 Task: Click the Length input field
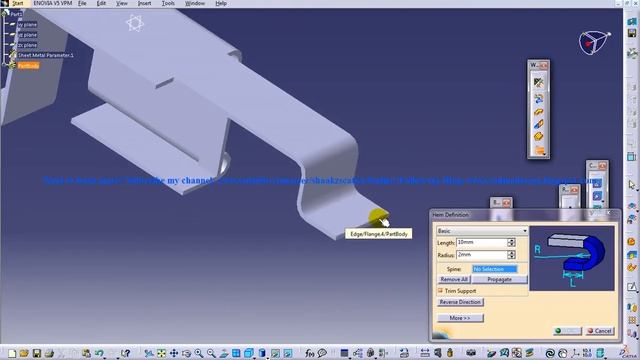click(482, 242)
